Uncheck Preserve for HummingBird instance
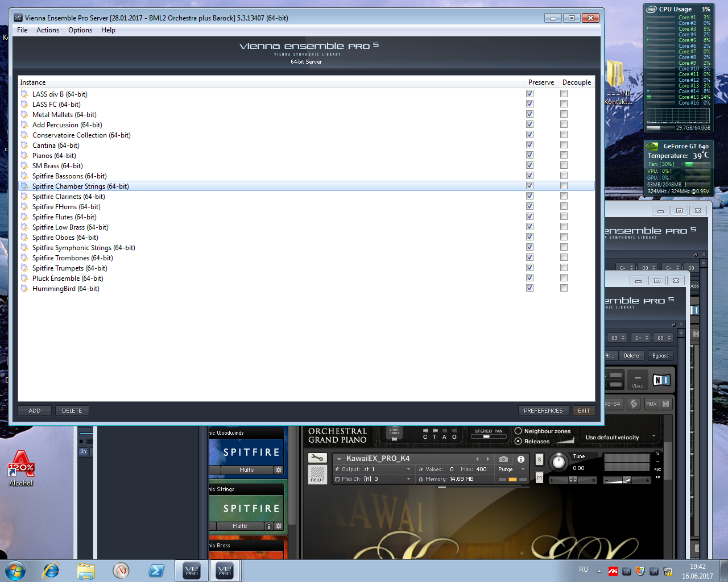728x582 pixels. pyautogui.click(x=530, y=288)
